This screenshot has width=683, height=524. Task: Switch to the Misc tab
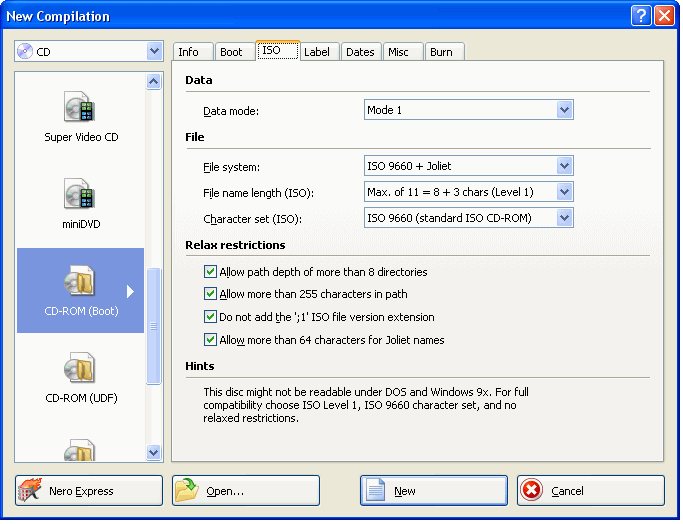pos(403,52)
